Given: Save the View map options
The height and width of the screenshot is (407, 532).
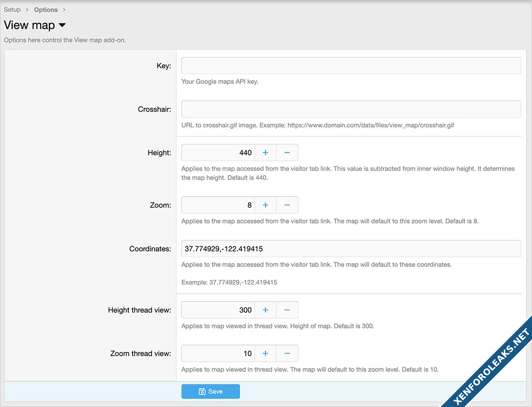Looking at the screenshot, I should 211,391.
